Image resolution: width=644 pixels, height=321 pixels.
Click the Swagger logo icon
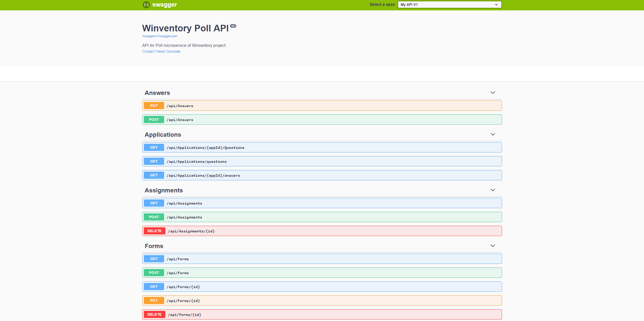tap(146, 5)
